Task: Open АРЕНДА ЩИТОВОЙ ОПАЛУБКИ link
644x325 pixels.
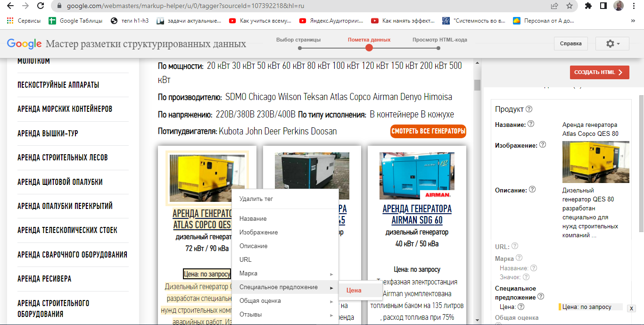Action: coord(60,182)
